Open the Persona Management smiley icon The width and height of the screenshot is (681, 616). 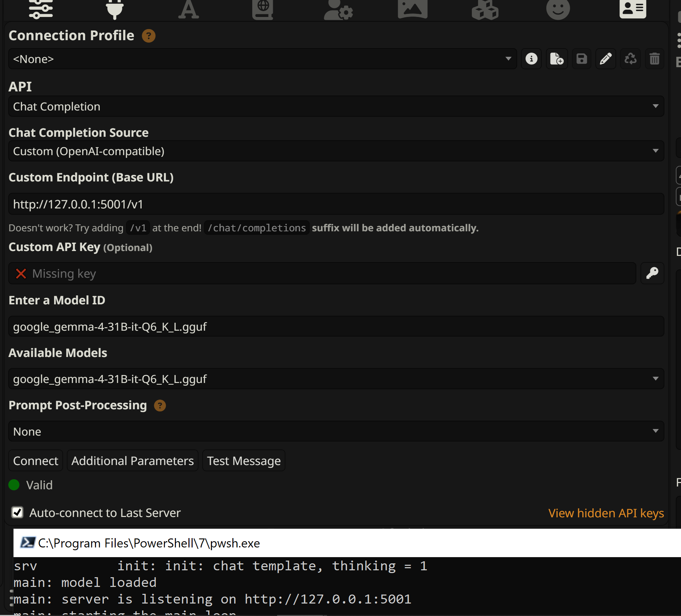(558, 9)
